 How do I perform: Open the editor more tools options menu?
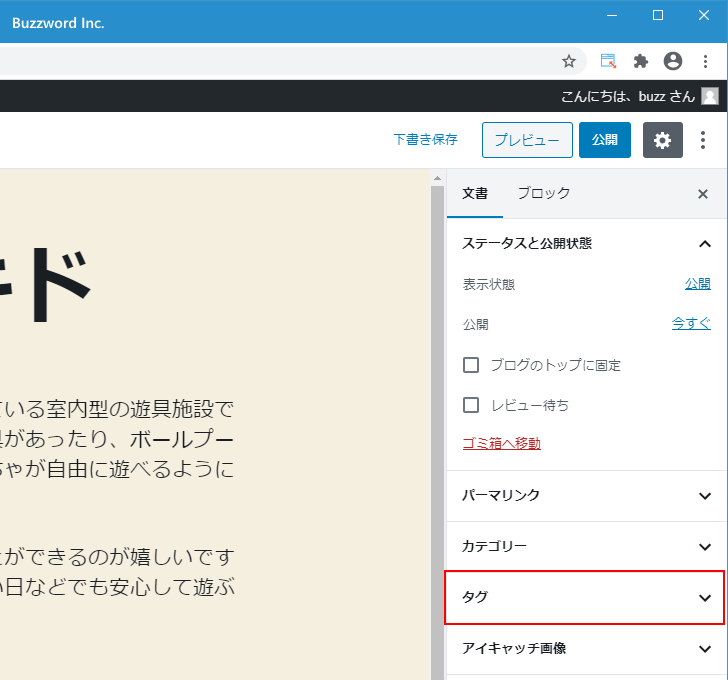(703, 140)
